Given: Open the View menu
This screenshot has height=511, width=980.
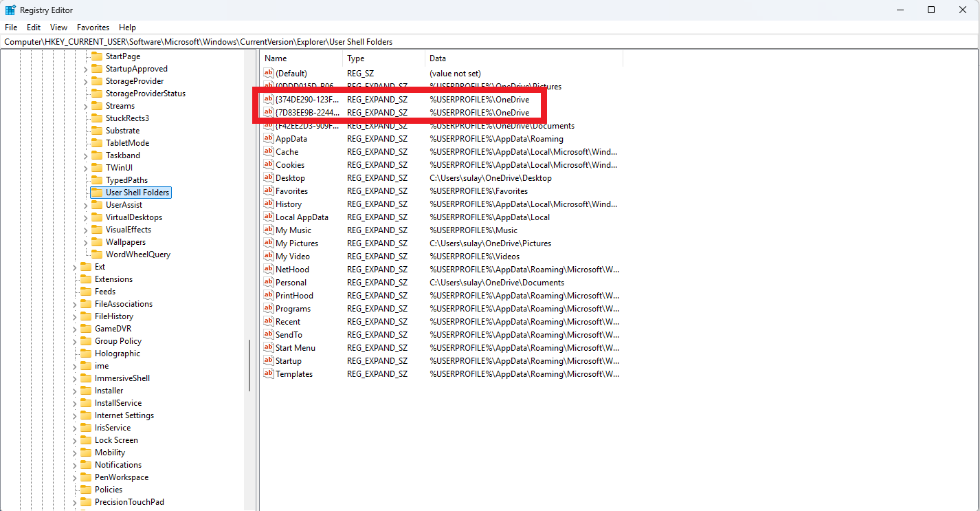Looking at the screenshot, I should pos(59,28).
